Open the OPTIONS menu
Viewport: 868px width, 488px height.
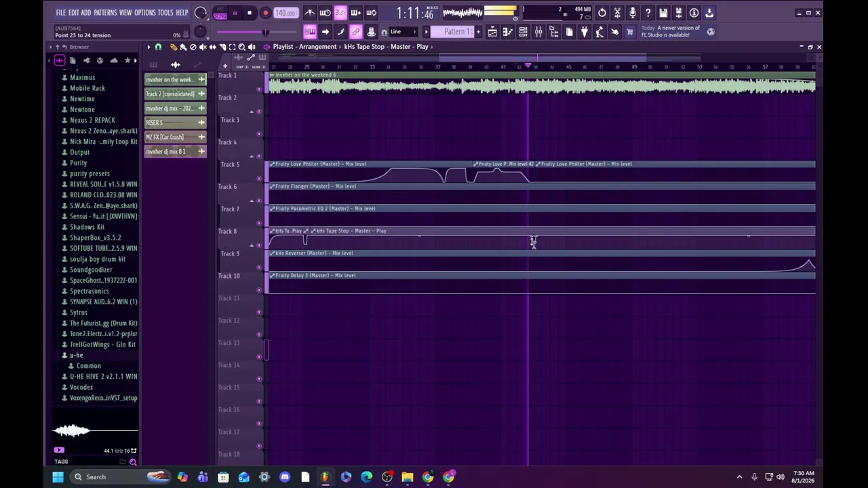point(145,13)
